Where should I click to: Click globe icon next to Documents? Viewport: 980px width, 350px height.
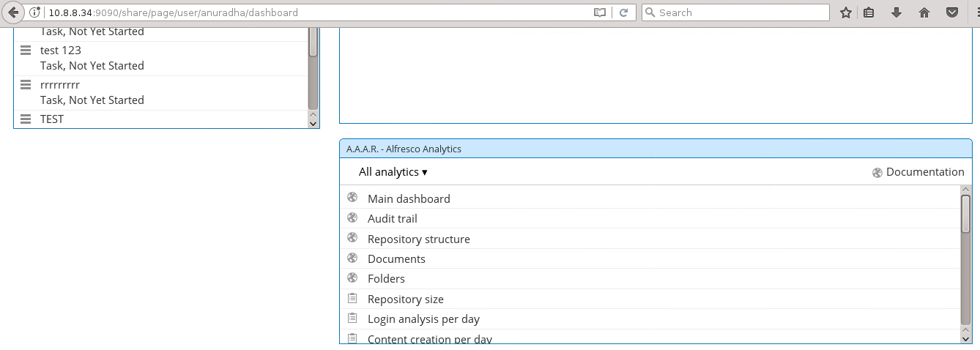(x=352, y=258)
